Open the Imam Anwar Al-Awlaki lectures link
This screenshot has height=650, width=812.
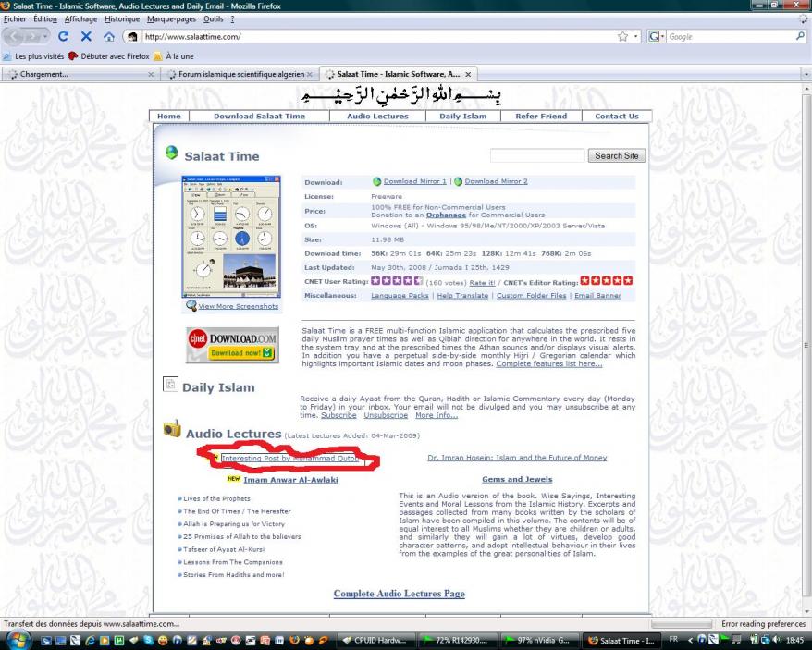[290, 480]
